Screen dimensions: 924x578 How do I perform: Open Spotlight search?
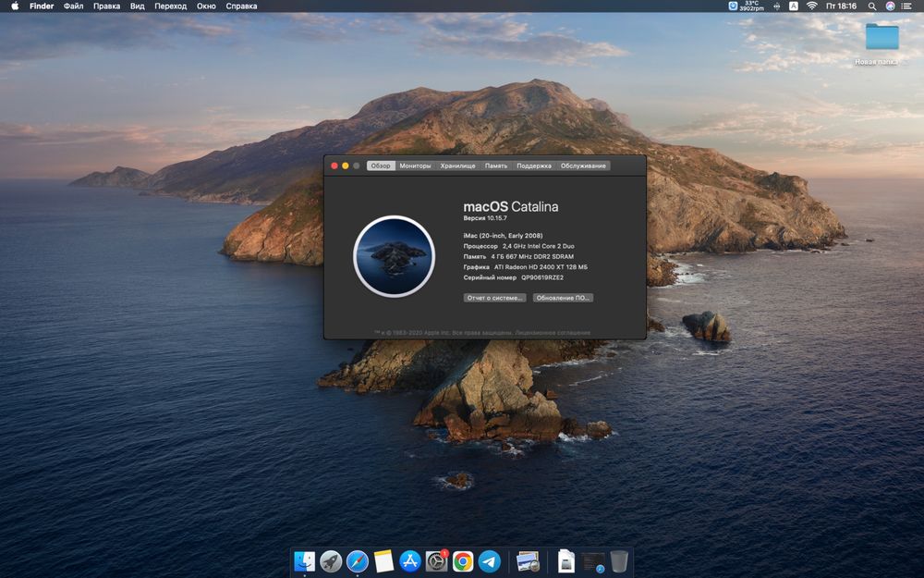click(x=871, y=6)
